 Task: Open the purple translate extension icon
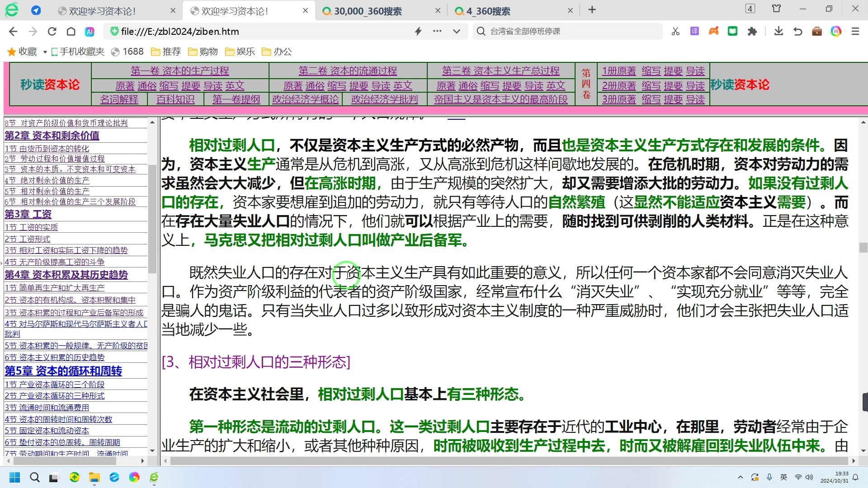click(x=694, y=31)
